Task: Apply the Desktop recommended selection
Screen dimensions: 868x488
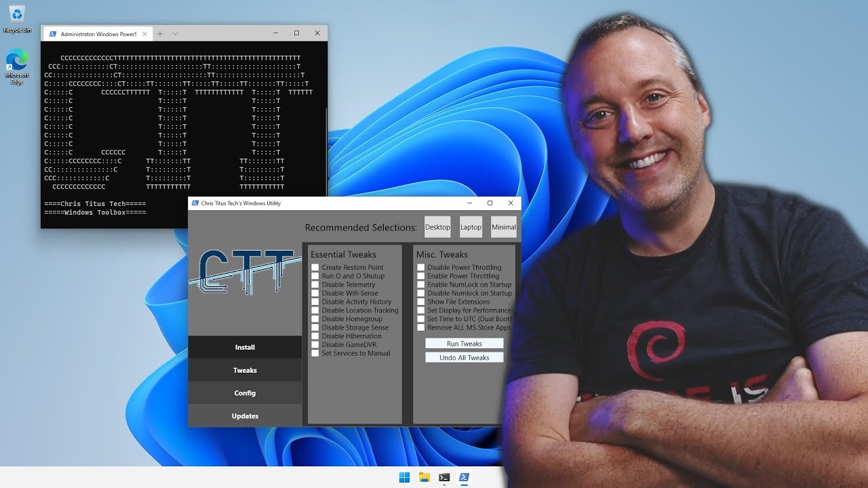Action: (437, 227)
